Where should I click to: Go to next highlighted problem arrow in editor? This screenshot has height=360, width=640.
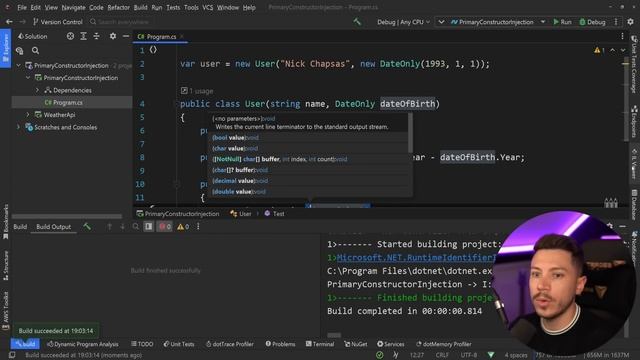(x=623, y=50)
